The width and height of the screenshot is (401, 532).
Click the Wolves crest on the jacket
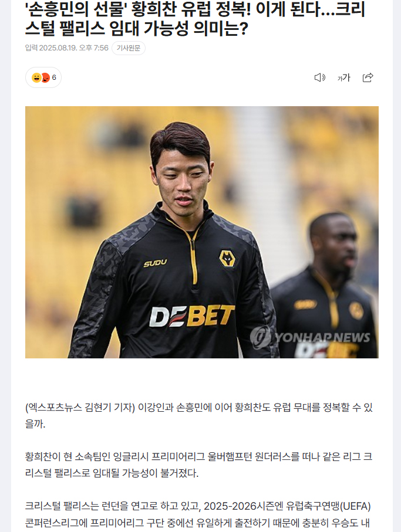(227, 259)
